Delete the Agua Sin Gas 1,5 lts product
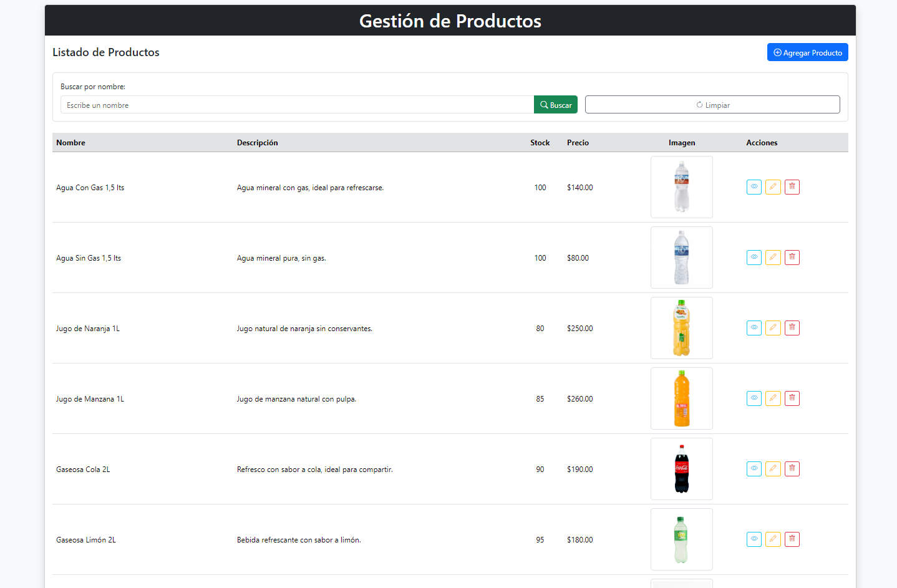Screen dimensions: 897x588 [792, 258]
